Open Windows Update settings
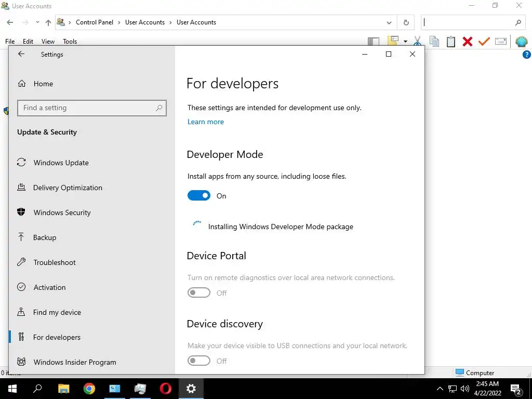The width and height of the screenshot is (532, 399). click(61, 163)
